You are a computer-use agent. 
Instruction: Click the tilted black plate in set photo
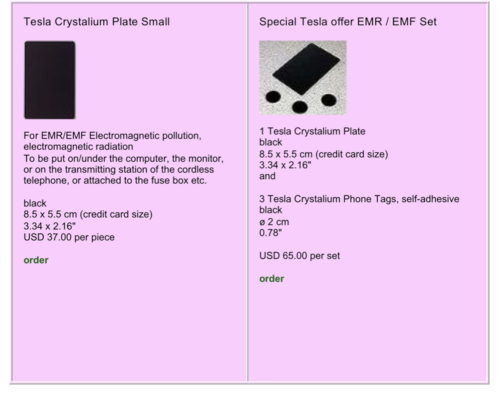(306, 68)
